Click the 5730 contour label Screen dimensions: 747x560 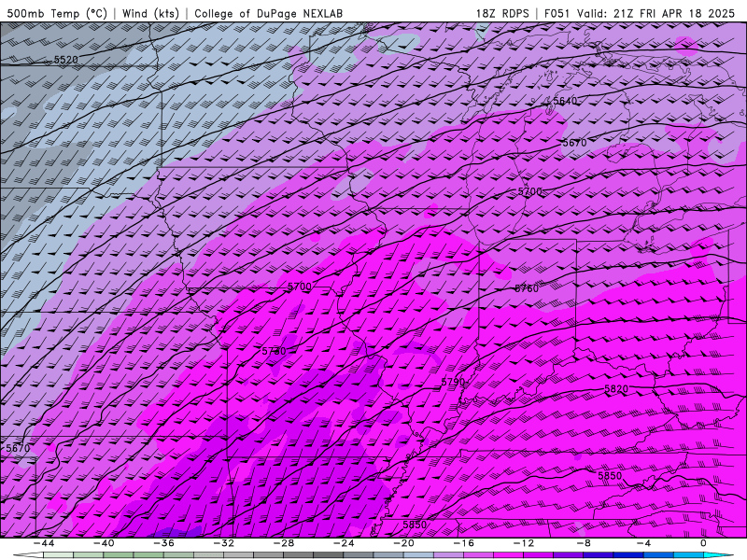[x=274, y=352]
